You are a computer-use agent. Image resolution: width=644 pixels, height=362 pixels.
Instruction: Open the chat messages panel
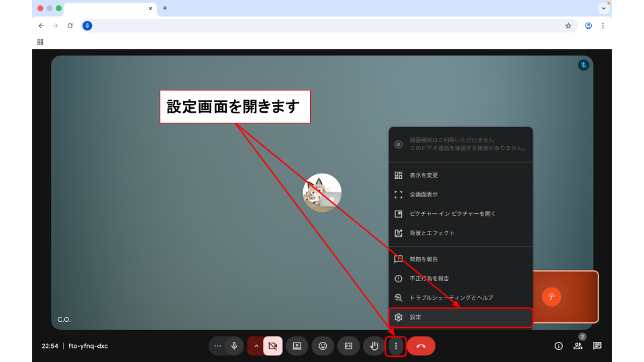tap(597, 346)
